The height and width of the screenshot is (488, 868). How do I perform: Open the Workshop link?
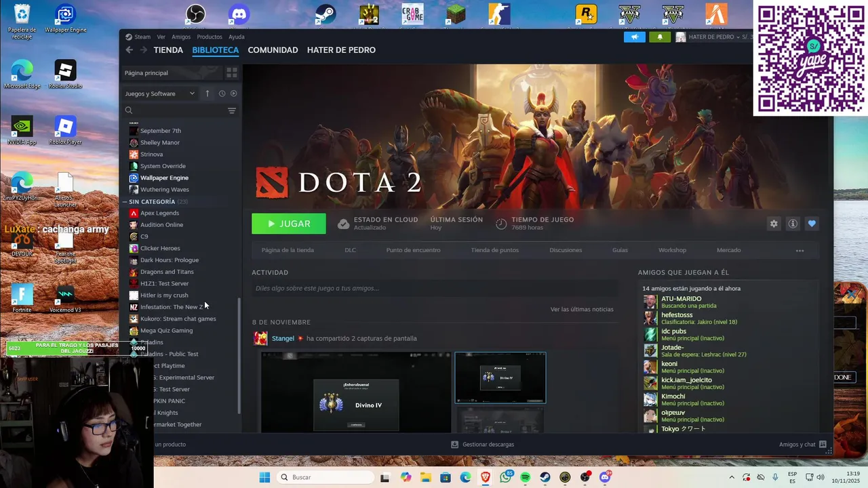point(672,250)
